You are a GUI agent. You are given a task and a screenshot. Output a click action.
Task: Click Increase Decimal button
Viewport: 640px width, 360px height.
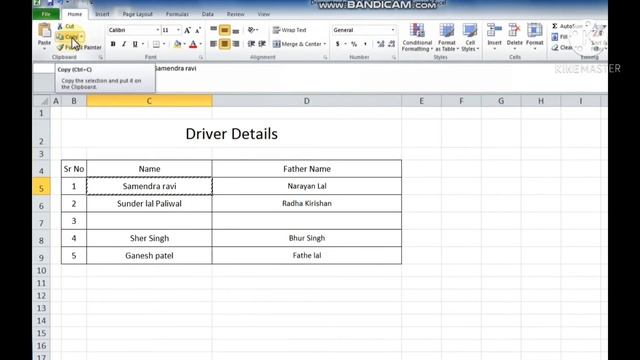[x=380, y=44]
